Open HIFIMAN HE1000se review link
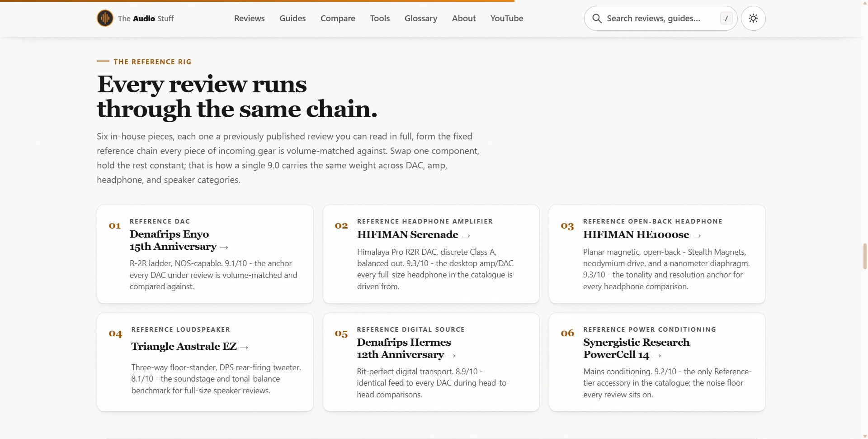 point(642,234)
